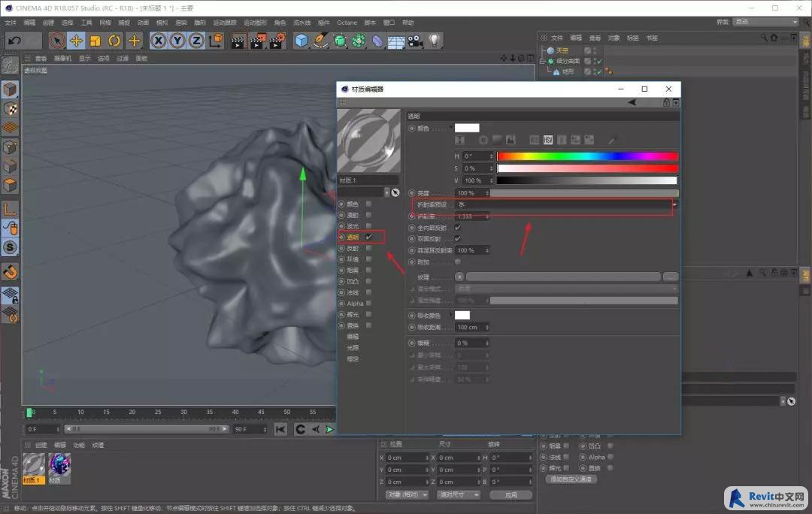Open the render settings

coord(277,41)
